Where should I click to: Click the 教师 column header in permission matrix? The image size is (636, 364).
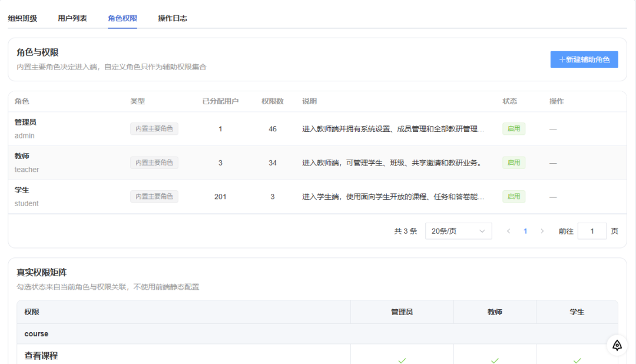coord(495,312)
